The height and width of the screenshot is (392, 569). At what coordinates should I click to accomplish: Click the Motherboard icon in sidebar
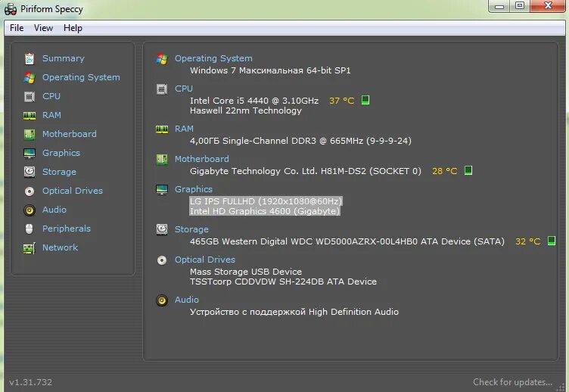(x=30, y=134)
